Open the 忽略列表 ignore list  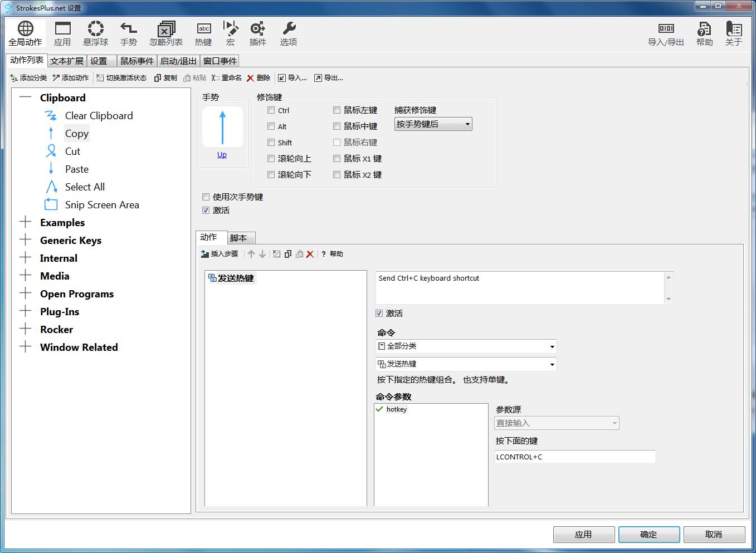pos(165,33)
